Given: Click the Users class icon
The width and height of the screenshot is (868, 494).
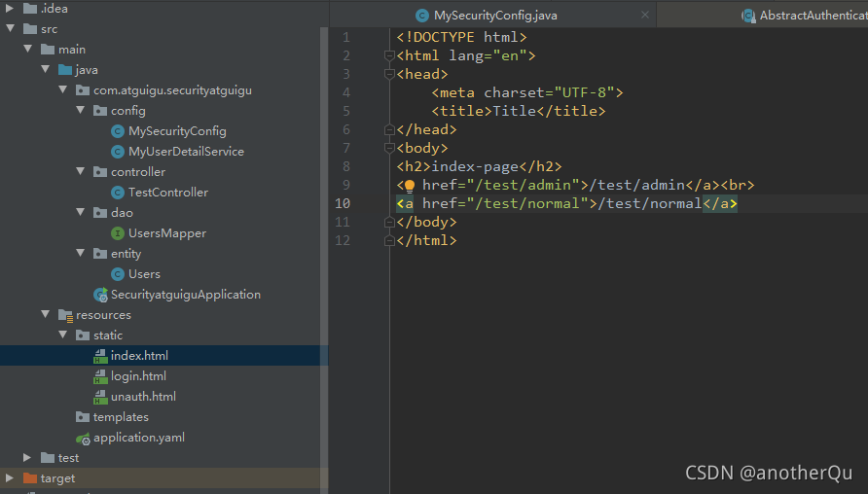Looking at the screenshot, I should click(x=118, y=274).
